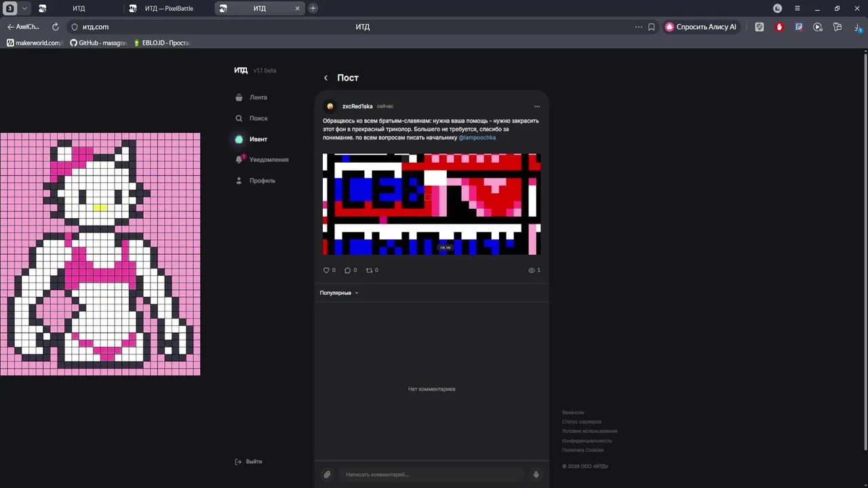Image resolution: width=868 pixels, height=488 pixels.
Task: Click the page vertical scrollbar
Action: 865,251
